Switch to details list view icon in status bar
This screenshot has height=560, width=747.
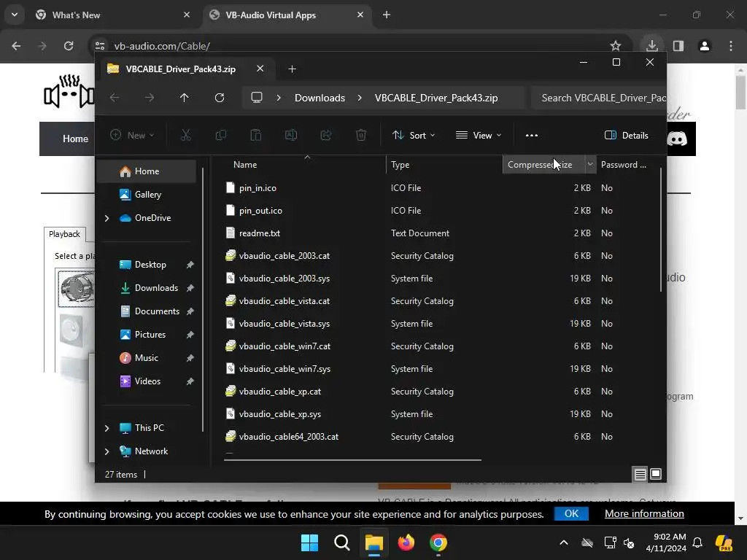point(640,474)
